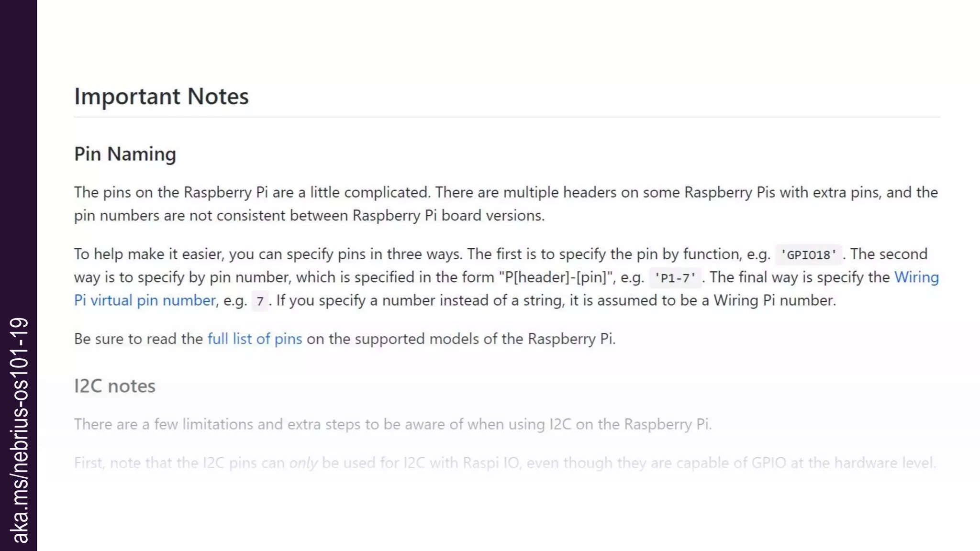The width and height of the screenshot is (980, 551).
Task: Open the 'full list of pins' link
Action: [255, 339]
